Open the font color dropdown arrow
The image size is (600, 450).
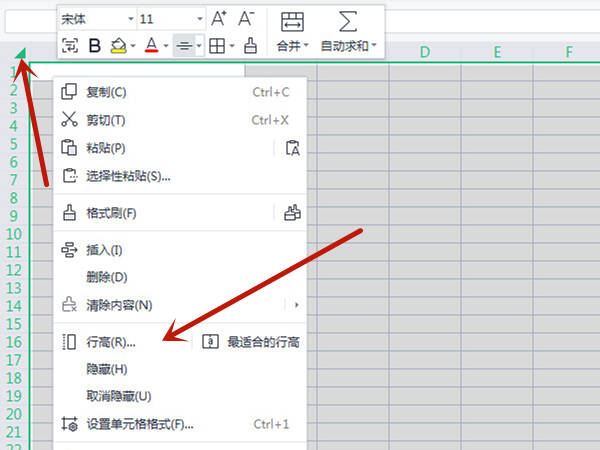click(x=166, y=46)
